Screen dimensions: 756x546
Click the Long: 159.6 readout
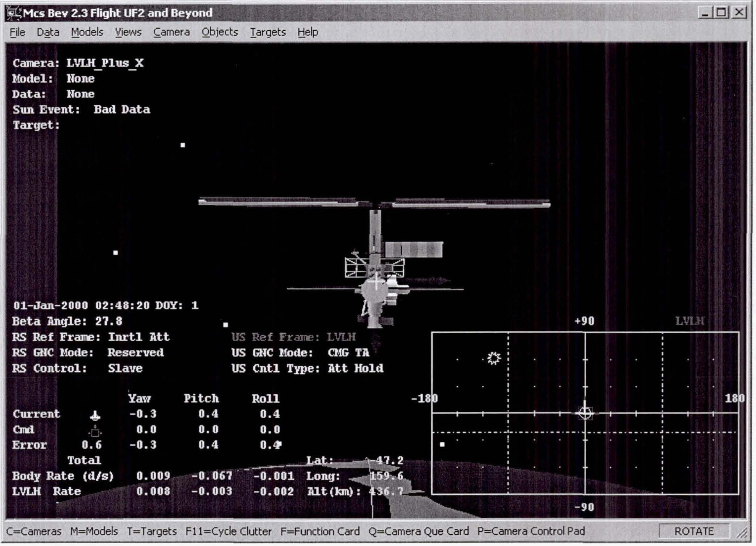click(355, 476)
